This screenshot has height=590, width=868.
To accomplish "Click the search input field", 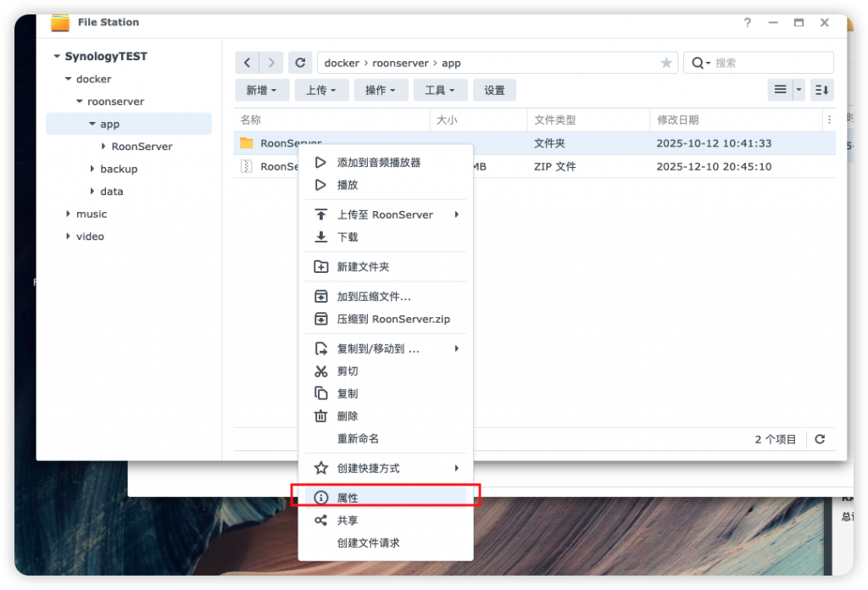I will coord(767,63).
